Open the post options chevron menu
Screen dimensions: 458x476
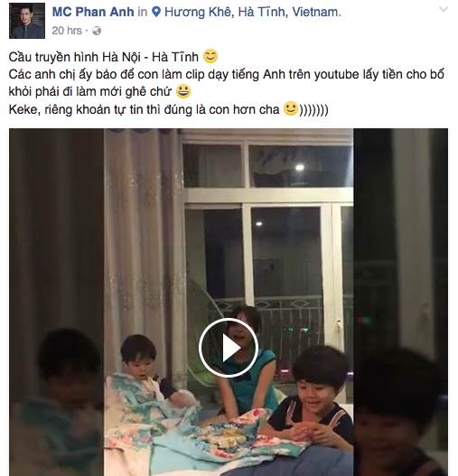click(x=444, y=10)
